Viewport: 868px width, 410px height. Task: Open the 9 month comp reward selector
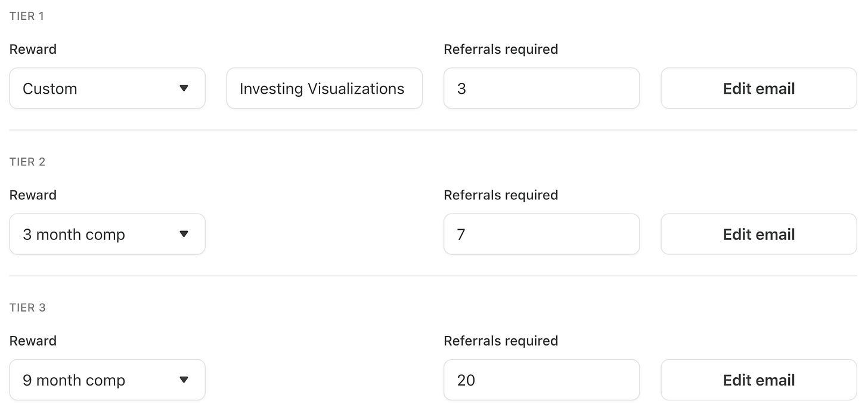(x=107, y=380)
